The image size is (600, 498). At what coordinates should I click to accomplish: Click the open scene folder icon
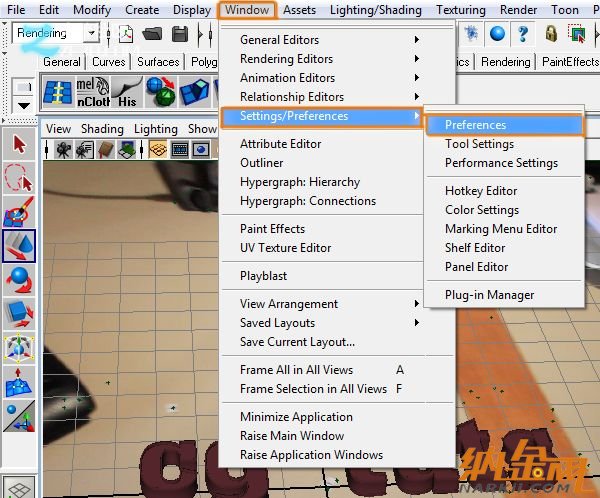point(153,34)
